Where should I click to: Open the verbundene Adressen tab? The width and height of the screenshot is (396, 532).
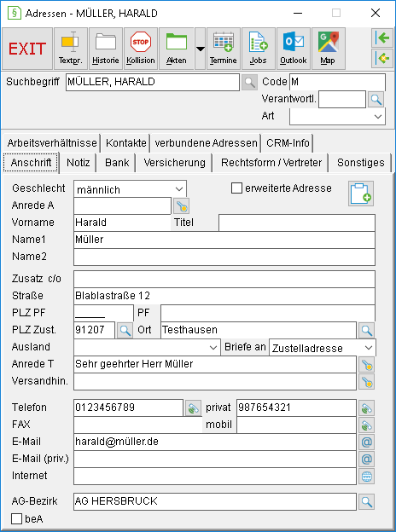click(206, 143)
